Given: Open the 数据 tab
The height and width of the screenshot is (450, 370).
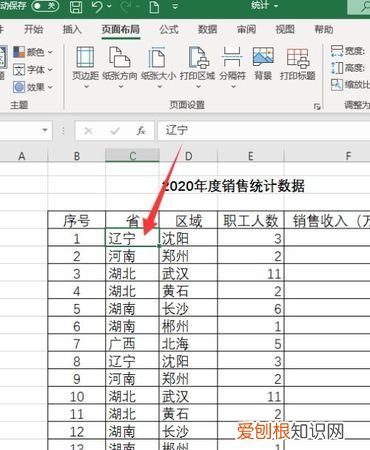Looking at the screenshot, I should (208, 29).
